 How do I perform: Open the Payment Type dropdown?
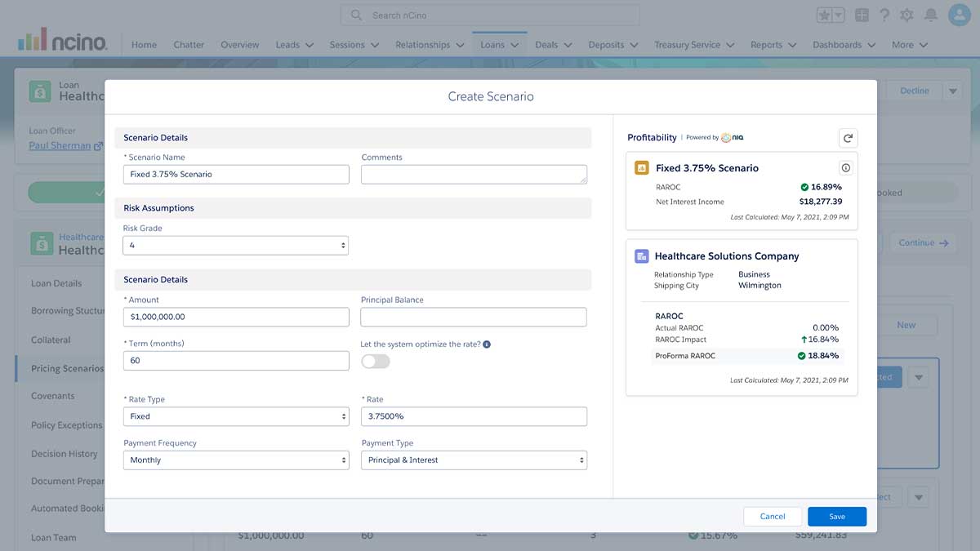(x=474, y=460)
